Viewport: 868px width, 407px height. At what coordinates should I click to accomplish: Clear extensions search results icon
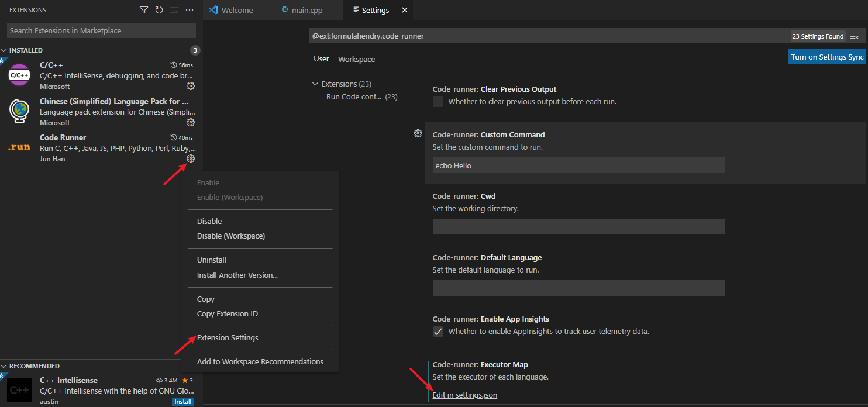pyautogui.click(x=174, y=10)
